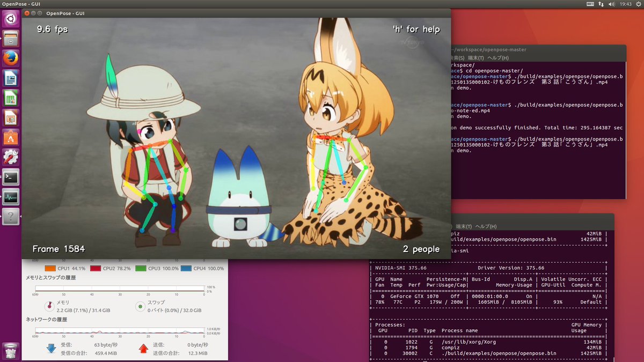This screenshot has height=362, width=644.
Task: Click the '9.6 fps' overlay text
Action: tap(52, 29)
